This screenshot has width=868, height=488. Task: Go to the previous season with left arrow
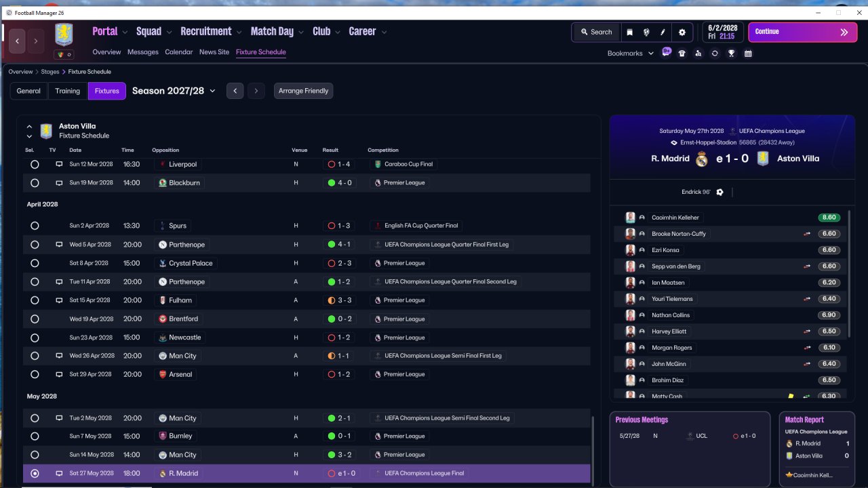[x=235, y=91]
